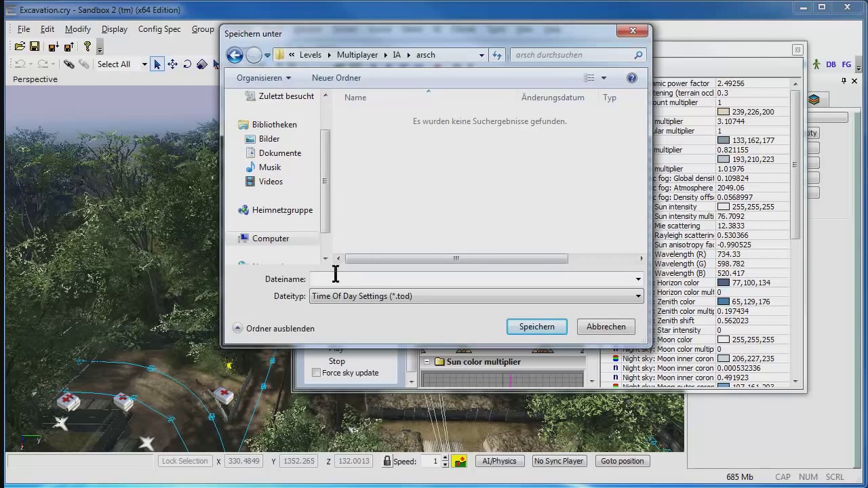This screenshot has height=488, width=868.
Task: Save the level using the floppy disk icon
Action: coord(35,47)
